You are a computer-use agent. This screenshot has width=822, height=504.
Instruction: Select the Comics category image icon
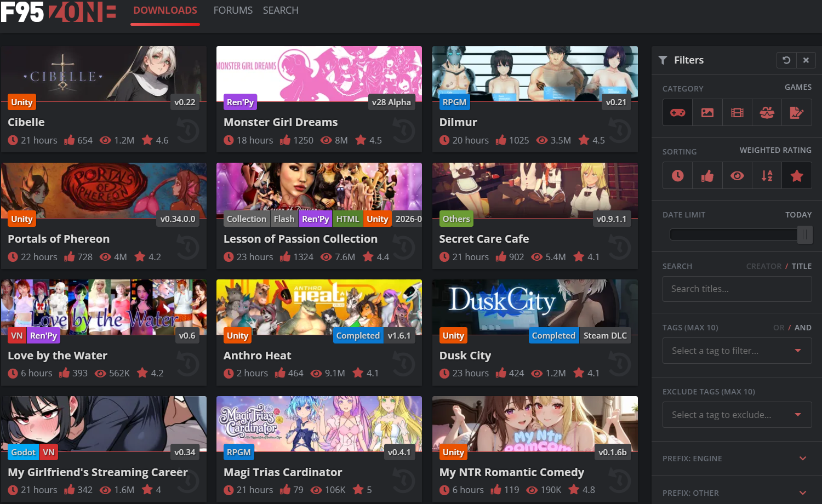[707, 112]
